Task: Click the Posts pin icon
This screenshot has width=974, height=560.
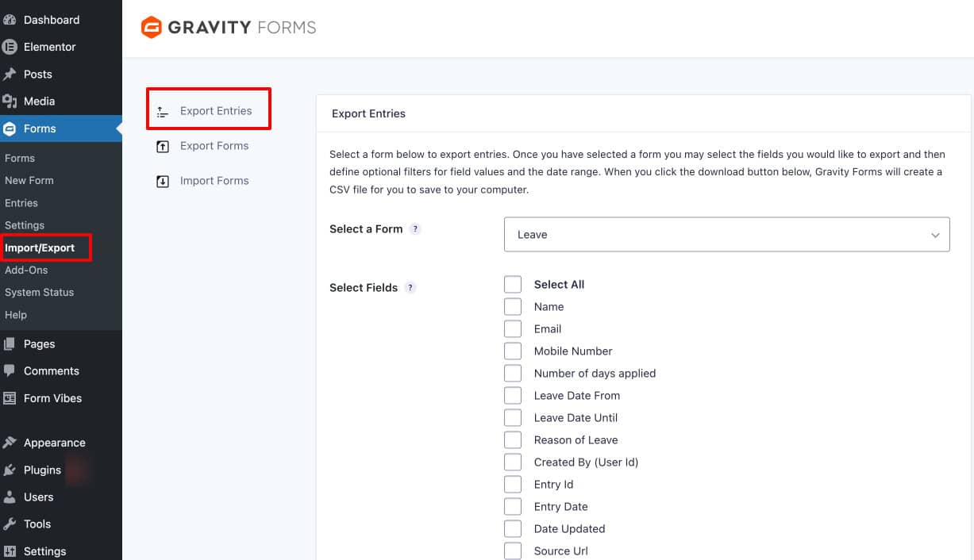Action: click(10, 74)
